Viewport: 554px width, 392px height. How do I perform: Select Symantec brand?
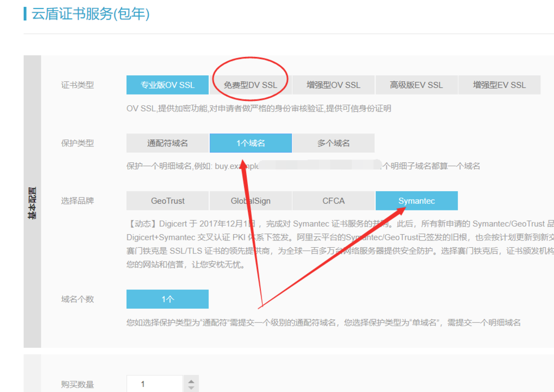click(x=416, y=201)
